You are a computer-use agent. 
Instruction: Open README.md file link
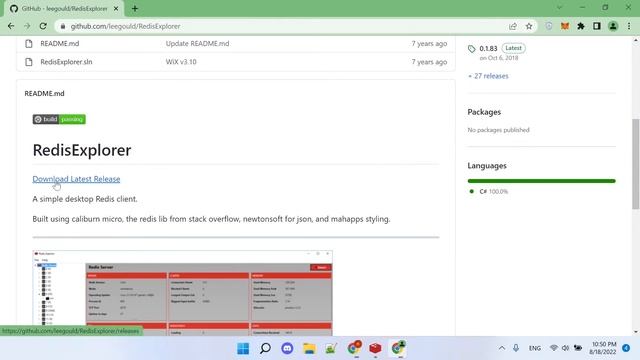point(60,43)
